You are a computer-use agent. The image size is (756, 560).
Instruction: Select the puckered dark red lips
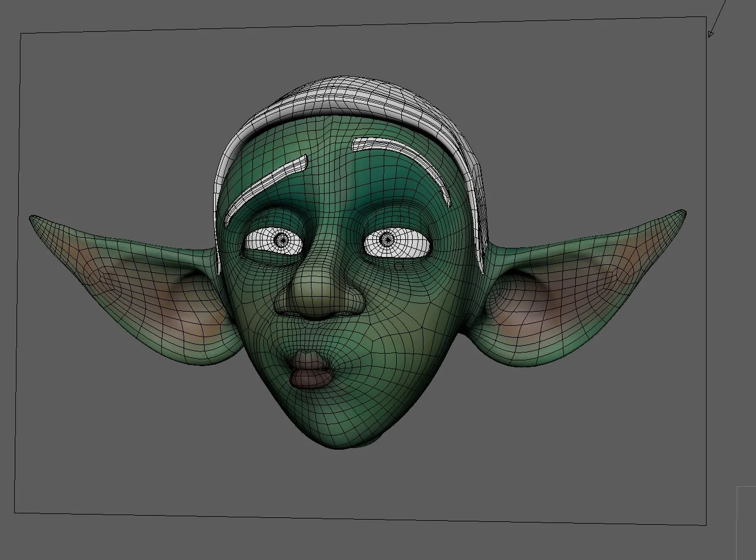pos(310,370)
